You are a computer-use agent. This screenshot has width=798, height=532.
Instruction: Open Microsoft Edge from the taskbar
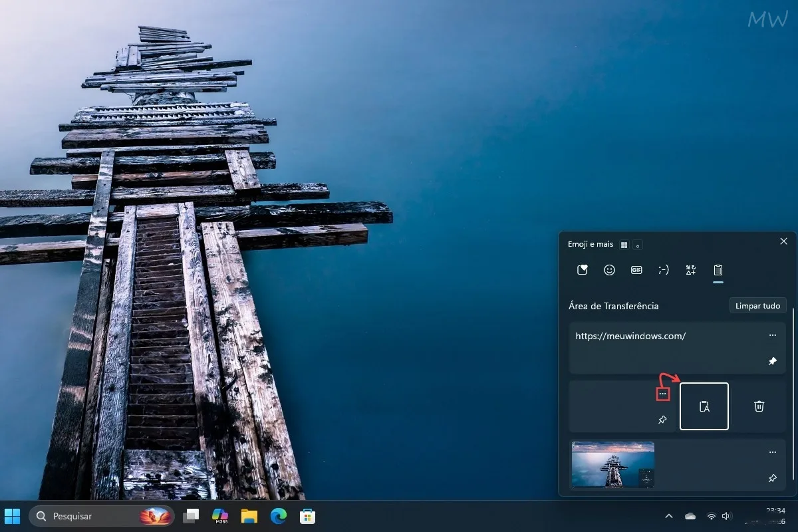(278, 515)
